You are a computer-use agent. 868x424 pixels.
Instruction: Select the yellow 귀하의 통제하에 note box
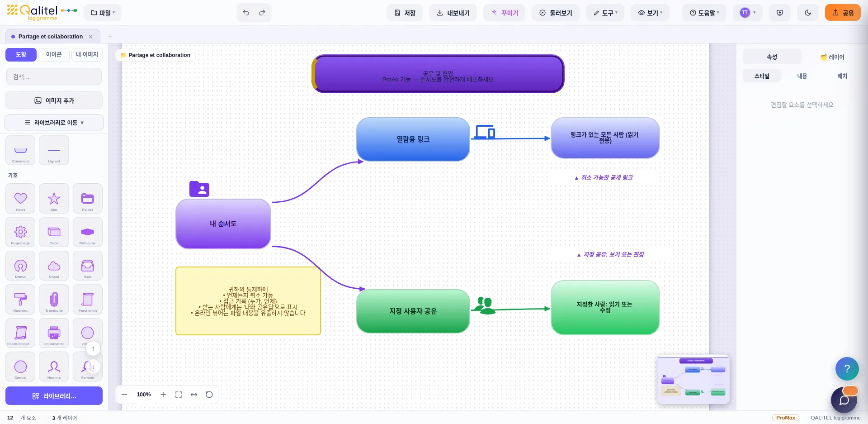click(248, 301)
